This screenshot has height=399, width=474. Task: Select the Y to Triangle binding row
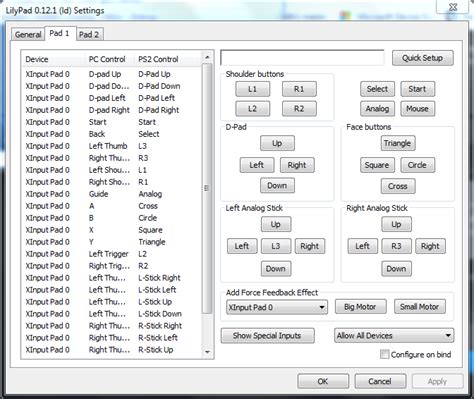(x=112, y=242)
